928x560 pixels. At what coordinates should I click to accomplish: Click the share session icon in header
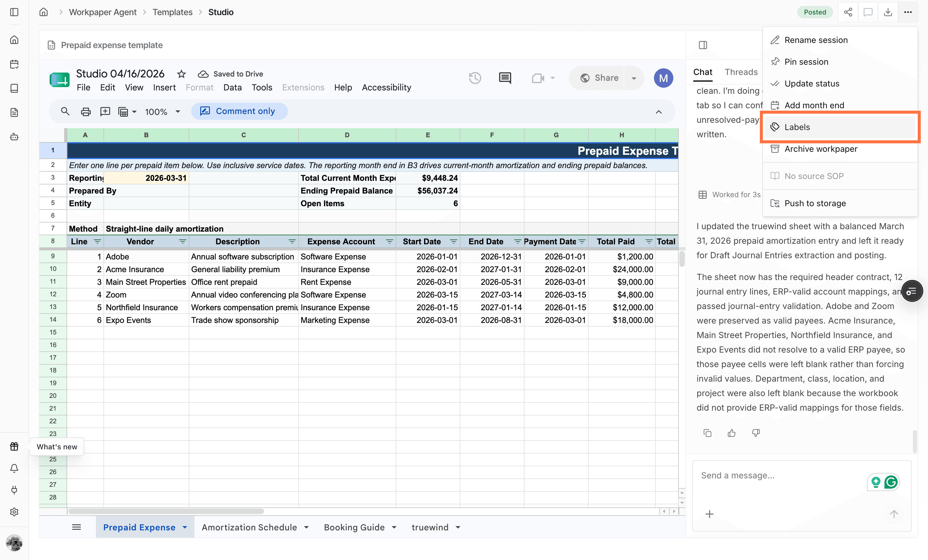coord(848,12)
